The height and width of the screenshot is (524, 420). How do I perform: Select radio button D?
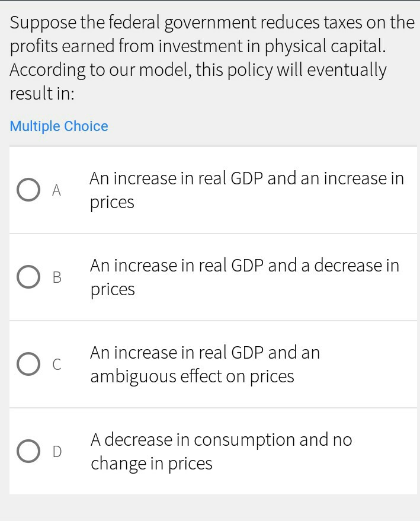27,451
